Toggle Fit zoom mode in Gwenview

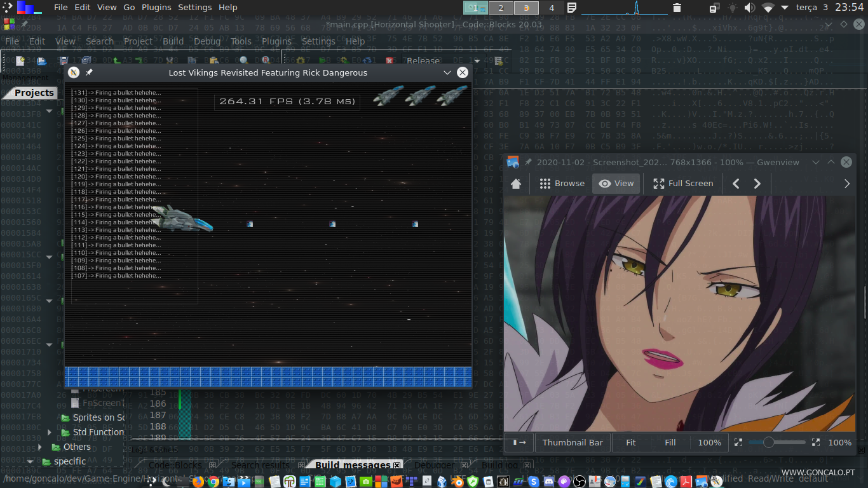coord(630,442)
